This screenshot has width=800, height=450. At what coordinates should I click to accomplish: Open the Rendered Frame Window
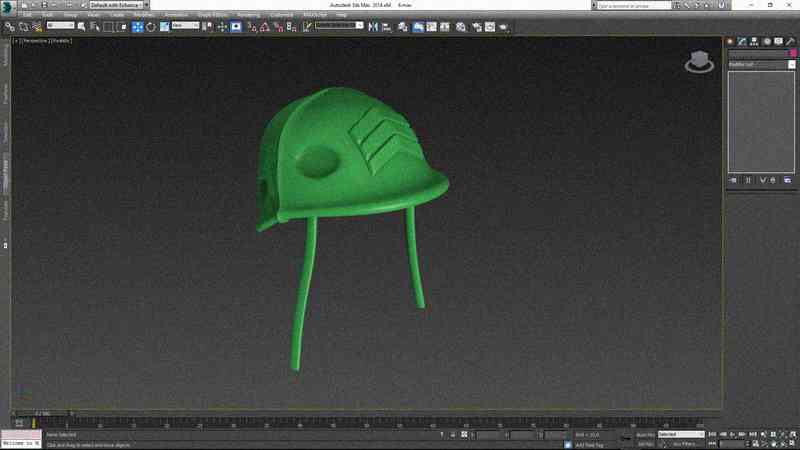click(x=490, y=27)
